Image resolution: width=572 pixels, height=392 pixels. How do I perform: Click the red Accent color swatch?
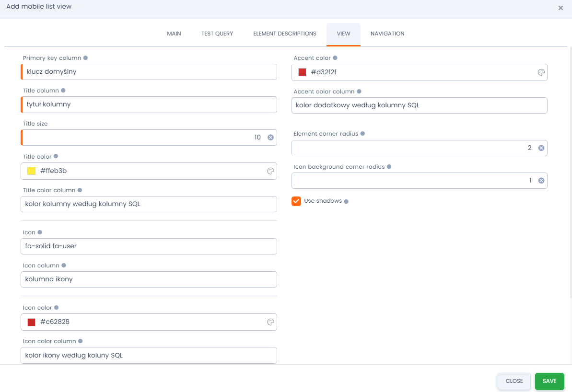coord(302,72)
